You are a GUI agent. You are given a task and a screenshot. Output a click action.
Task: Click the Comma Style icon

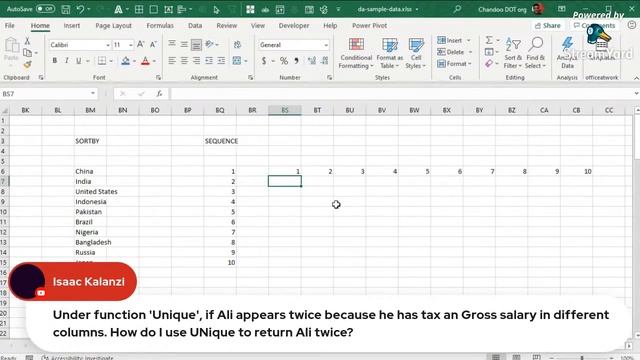click(297, 61)
